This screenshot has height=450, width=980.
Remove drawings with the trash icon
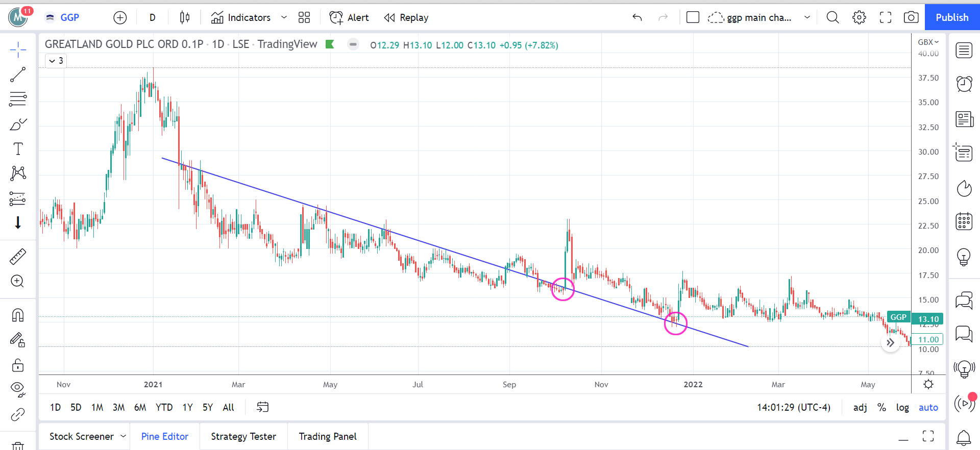click(x=18, y=445)
